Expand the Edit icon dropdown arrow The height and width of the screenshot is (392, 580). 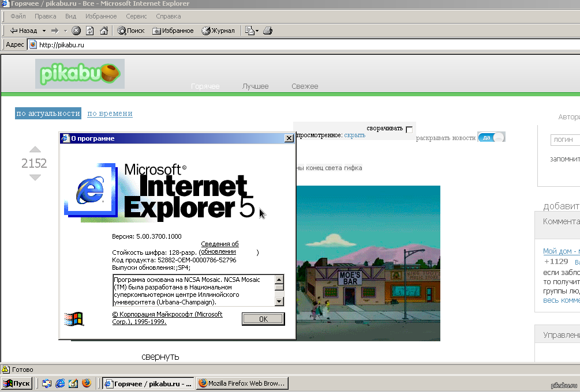tap(257, 31)
